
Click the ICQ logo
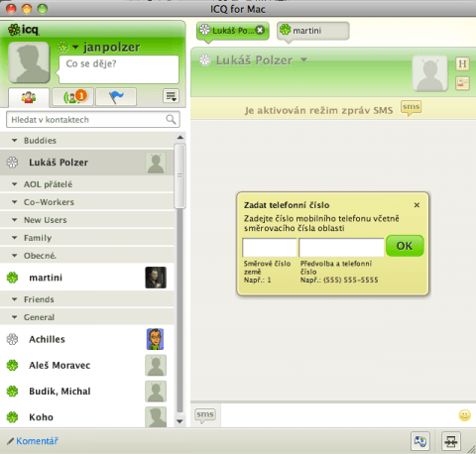tap(23, 30)
